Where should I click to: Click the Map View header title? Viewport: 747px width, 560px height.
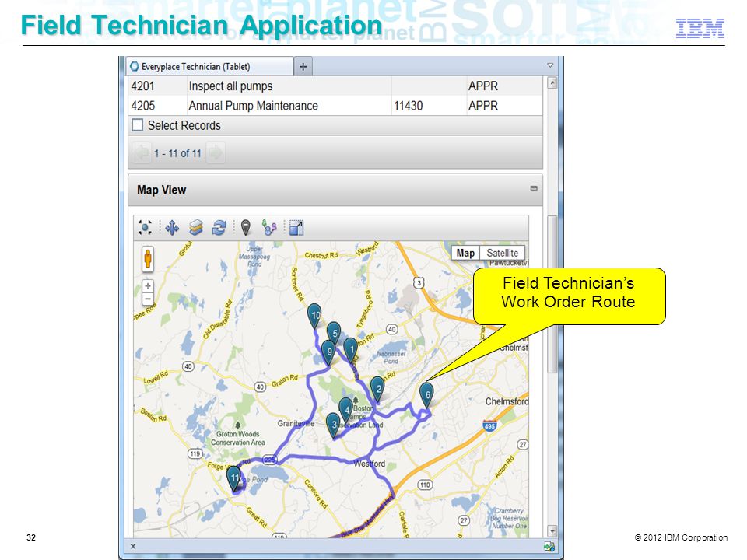[x=162, y=190]
